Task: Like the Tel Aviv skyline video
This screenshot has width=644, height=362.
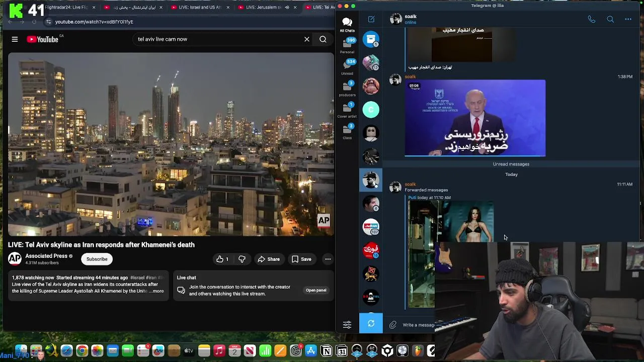Action: click(x=222, y=259)
